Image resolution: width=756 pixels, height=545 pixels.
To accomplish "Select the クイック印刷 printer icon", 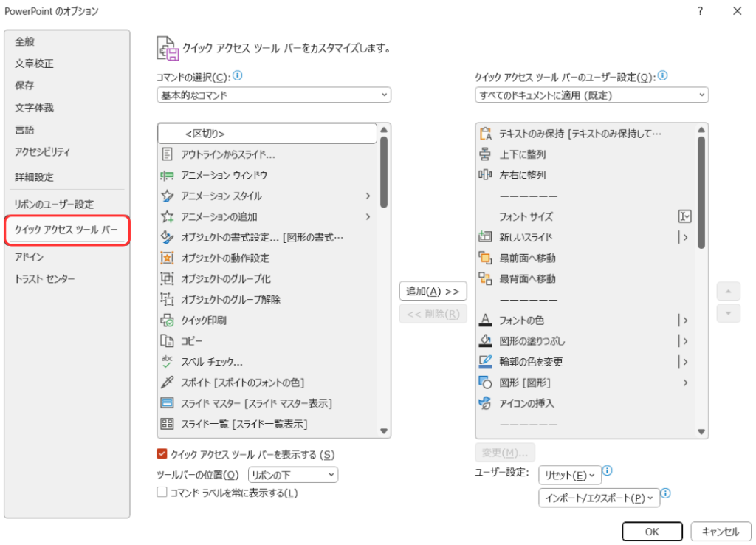I will [x=167, y=321].
